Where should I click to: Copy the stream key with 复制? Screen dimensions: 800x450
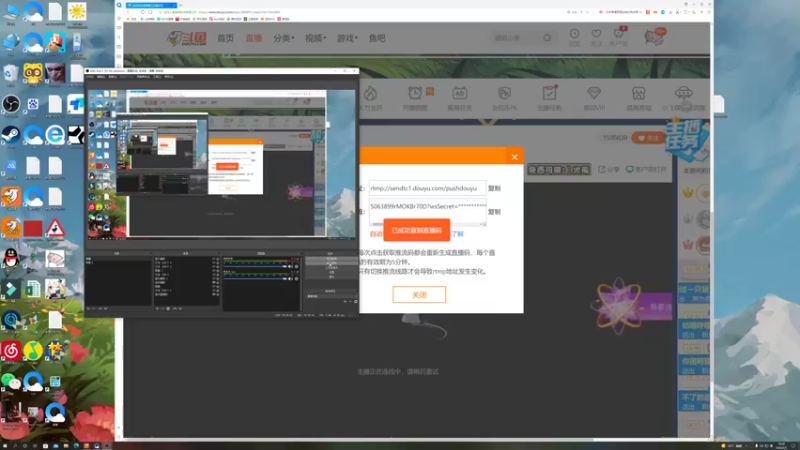point(494,211)
